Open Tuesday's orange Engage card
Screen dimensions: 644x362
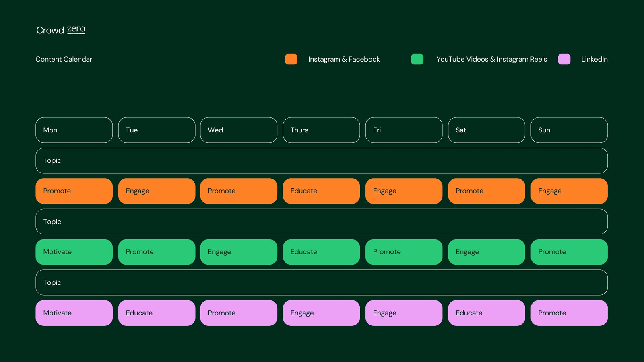157,191
